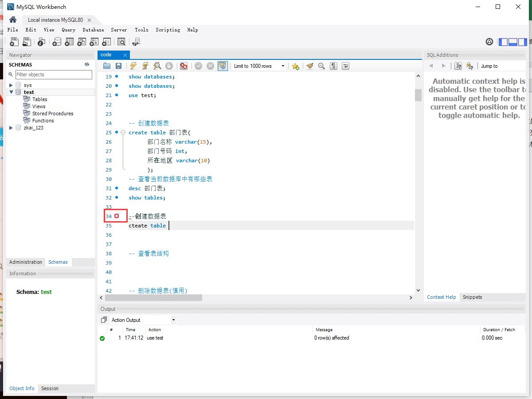Rollback the transaction X icon
Screen dimensions: 532x399
210,66
